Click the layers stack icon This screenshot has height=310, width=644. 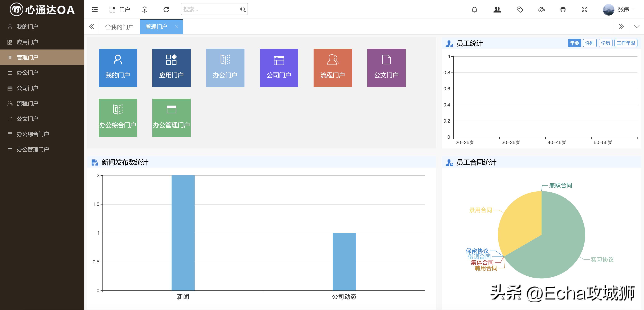(x=563, y=10)
